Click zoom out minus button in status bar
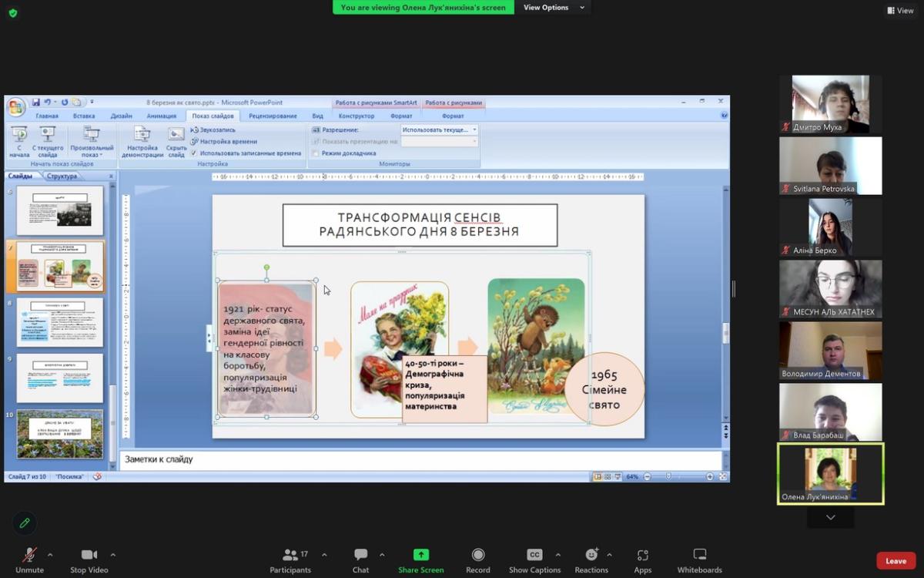924x578 pixels. pyautogui.click(x=646, y=477)
